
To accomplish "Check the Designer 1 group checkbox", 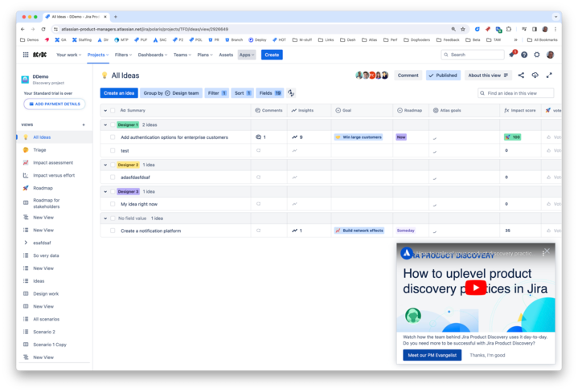I will point(113,125).
